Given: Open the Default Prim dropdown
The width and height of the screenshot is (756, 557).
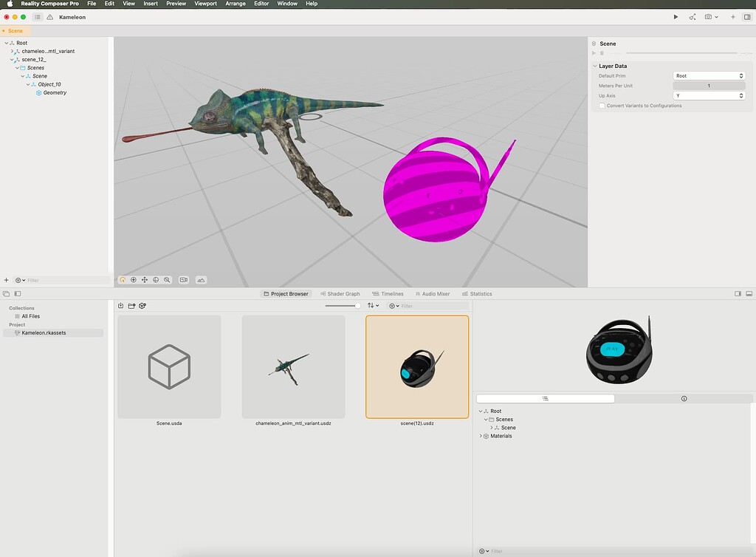Looking at the screenshot, I should [709, 75].
